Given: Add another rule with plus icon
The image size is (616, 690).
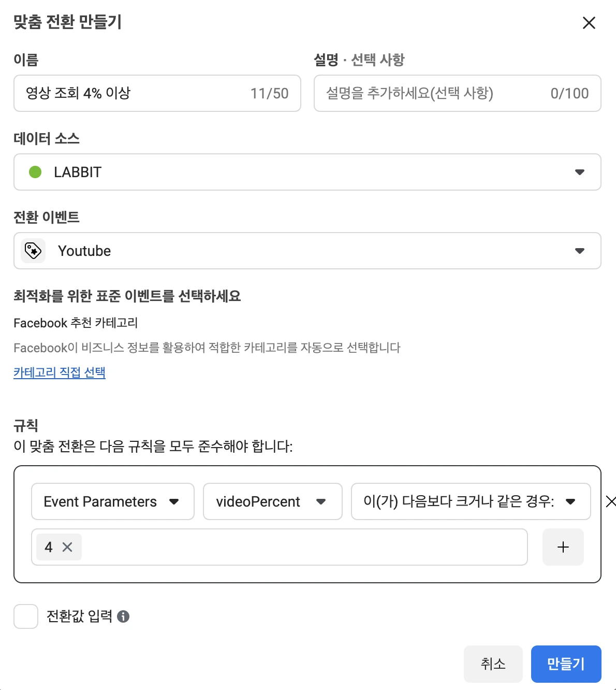Looking at the screenshot, I should tap(563, 547).
